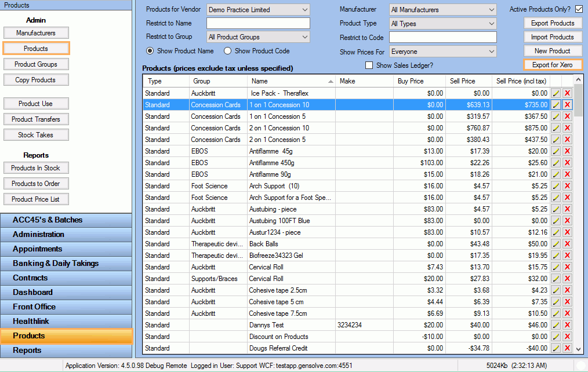The image size is (588, 372).
Task: Delete the Antiflamme 45g product
Action: coord(567,151)
